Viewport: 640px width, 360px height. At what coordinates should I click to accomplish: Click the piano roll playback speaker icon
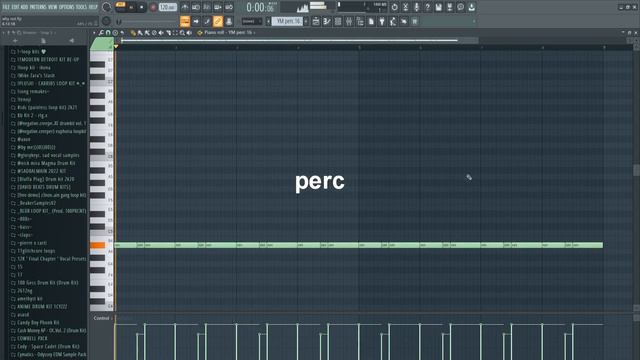(189, 33)
